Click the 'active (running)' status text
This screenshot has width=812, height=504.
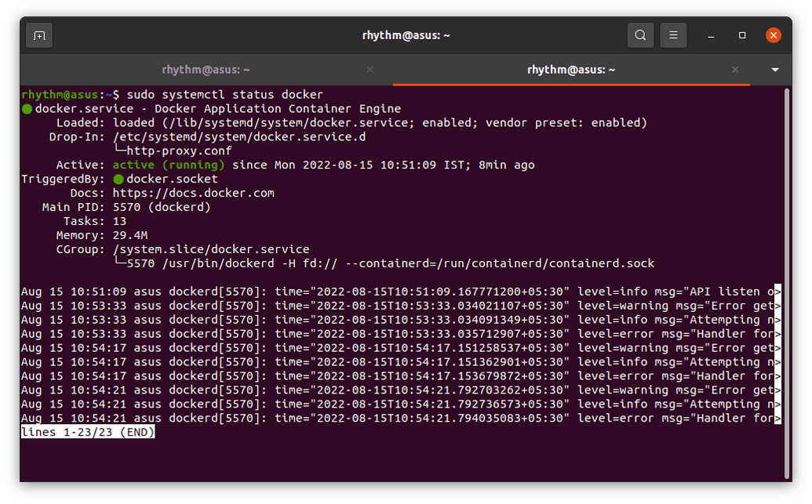[x=168, y=165]
